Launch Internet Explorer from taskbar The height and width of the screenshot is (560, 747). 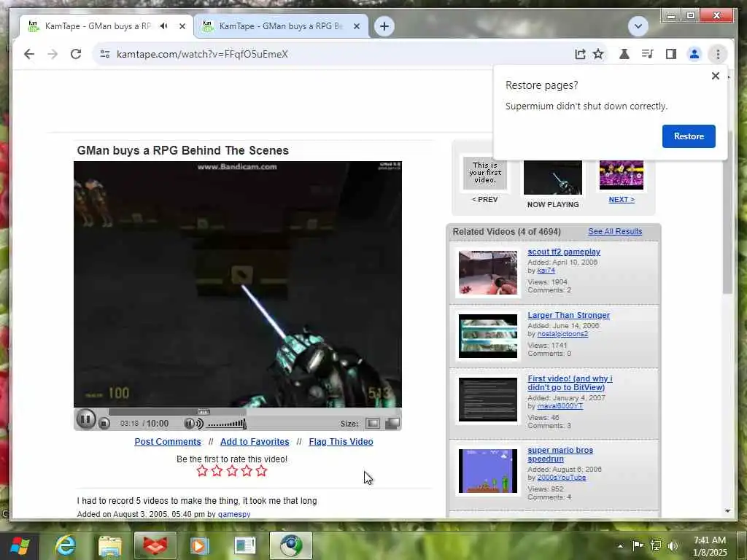point(65,545)
